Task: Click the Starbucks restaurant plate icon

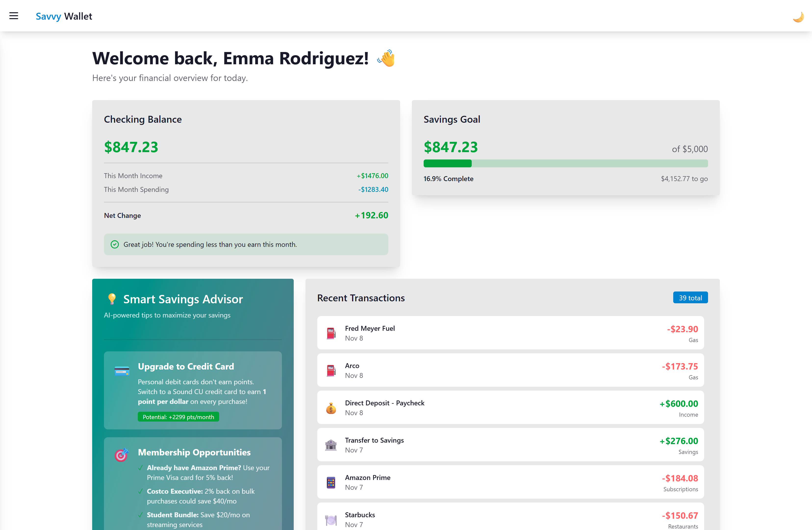Action: pos(330,519)
